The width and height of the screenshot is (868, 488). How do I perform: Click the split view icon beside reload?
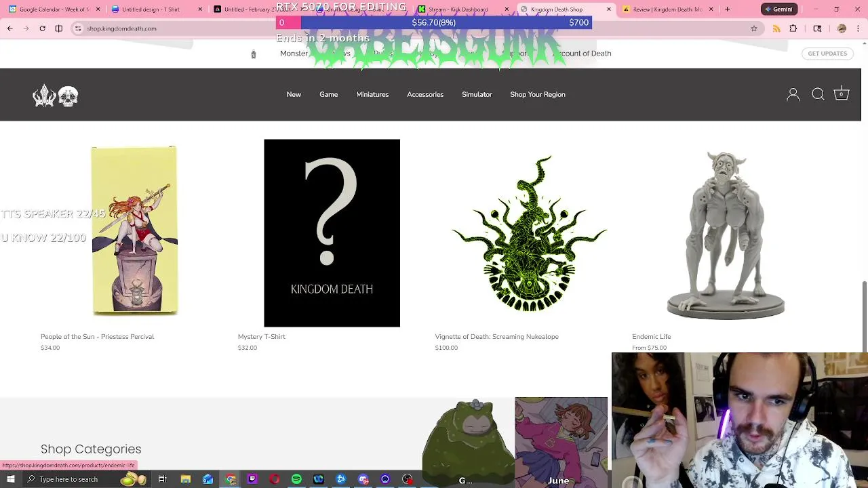59,28
